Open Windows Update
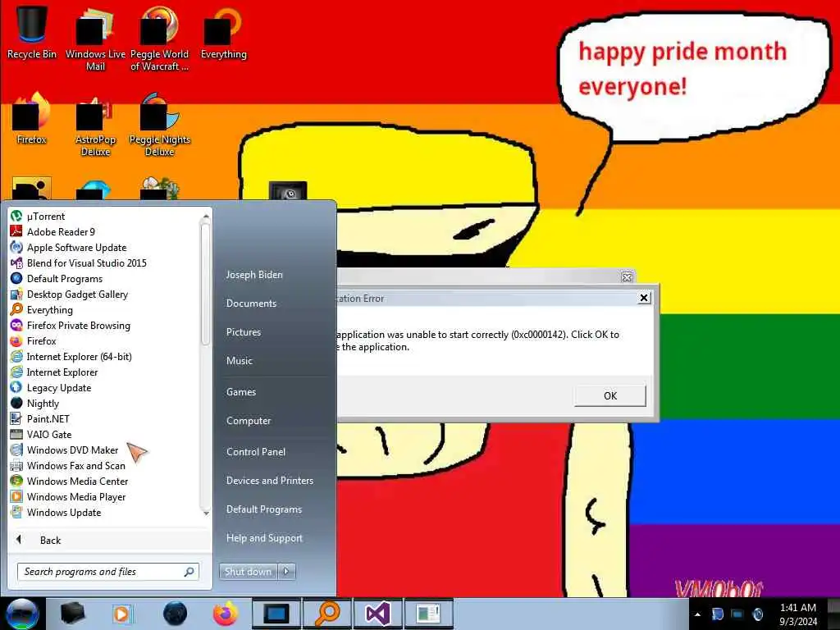840x630 pixels. [x=104, y=512]
